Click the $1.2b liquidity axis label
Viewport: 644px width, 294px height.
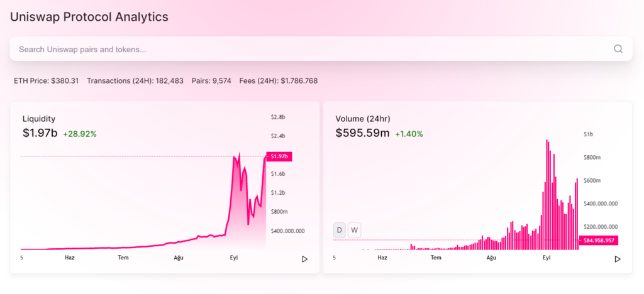tap(278, 193)
